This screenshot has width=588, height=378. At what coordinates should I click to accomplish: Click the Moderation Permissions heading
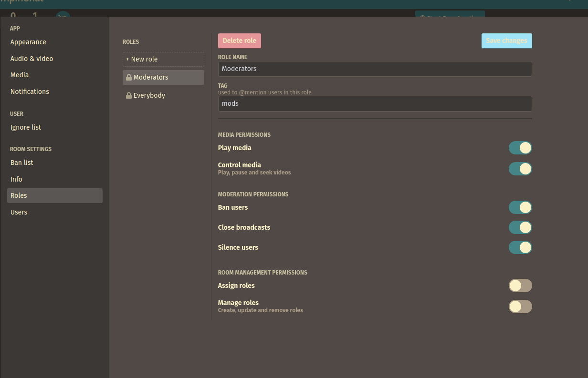(253, 194)
